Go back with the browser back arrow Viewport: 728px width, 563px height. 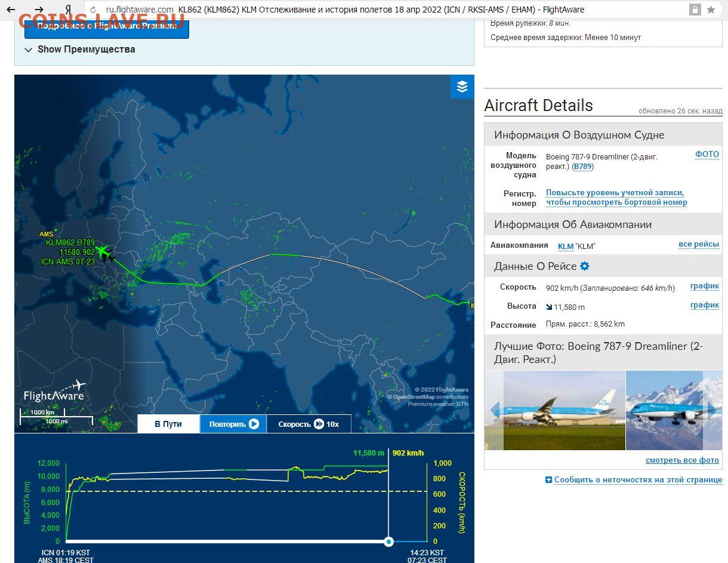tap(10, 10)
